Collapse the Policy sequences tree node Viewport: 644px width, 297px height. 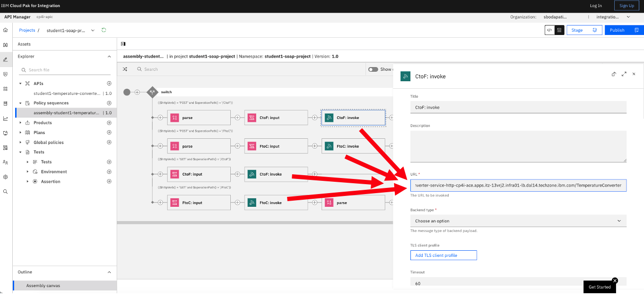20,103
